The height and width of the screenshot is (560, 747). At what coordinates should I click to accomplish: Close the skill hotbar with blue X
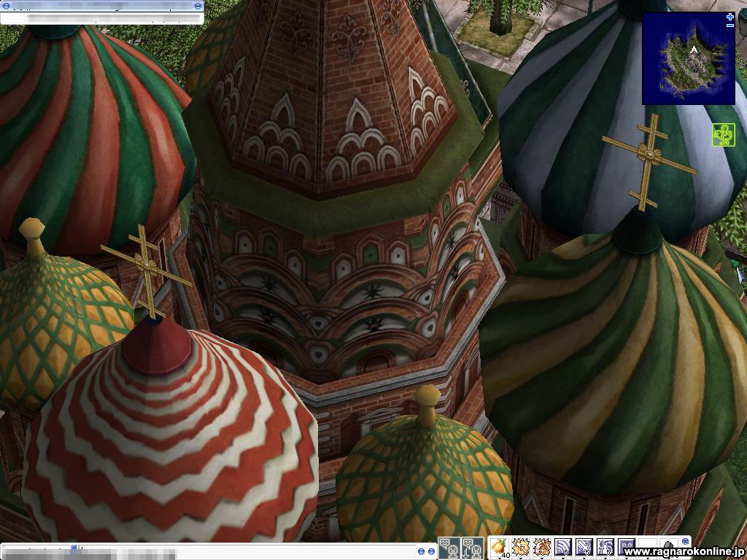click(x=686, y=541)
